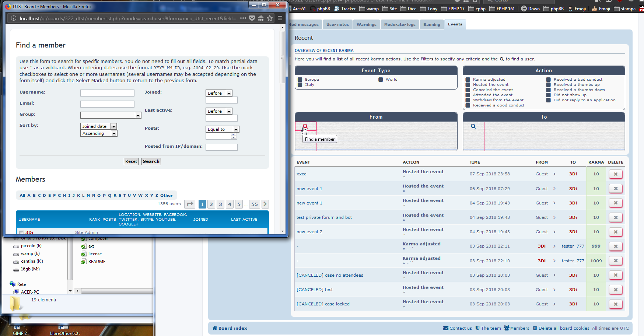Open Firefox page actions three-dot menu
644x336 pixels.
(x=243, y=18)
